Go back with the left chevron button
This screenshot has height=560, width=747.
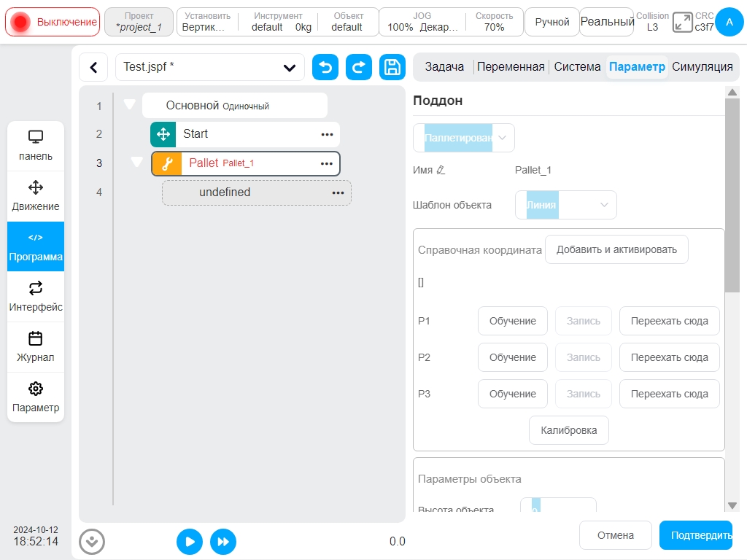(94, 67)
